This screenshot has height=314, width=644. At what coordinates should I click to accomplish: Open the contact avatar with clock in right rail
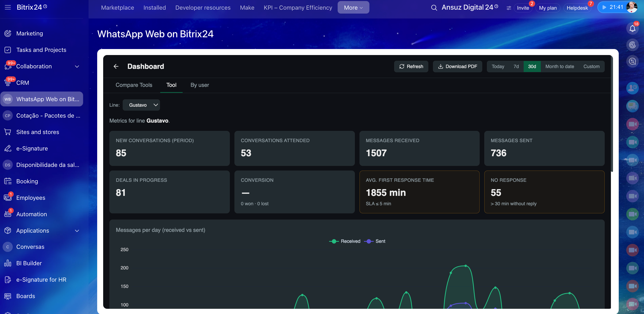(633, 88)
